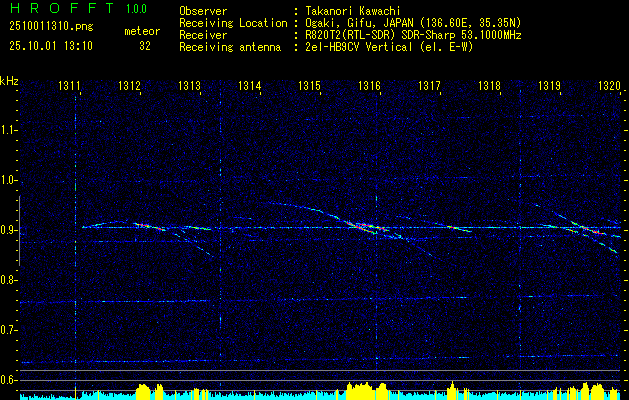Click the 1.0 frequency axis label
The width and height of the screenshot is (629, 400).
point(6,181)
